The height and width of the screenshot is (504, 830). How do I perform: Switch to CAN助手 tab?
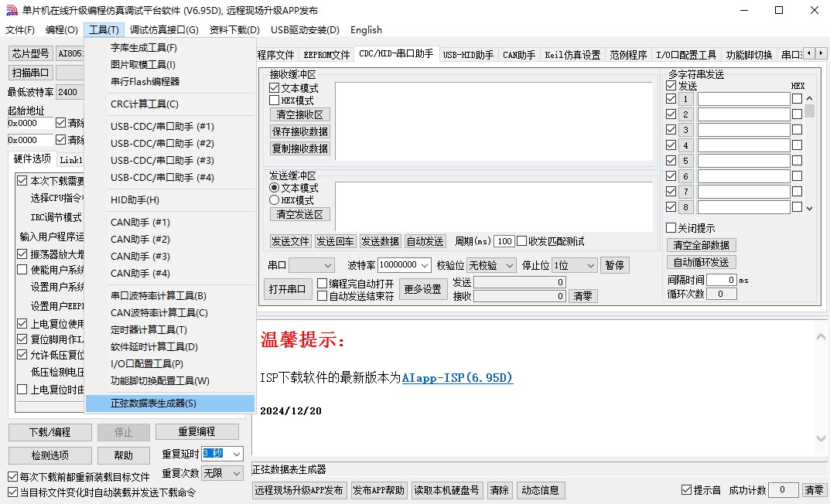pyautogui.click(x=519, y=55)
